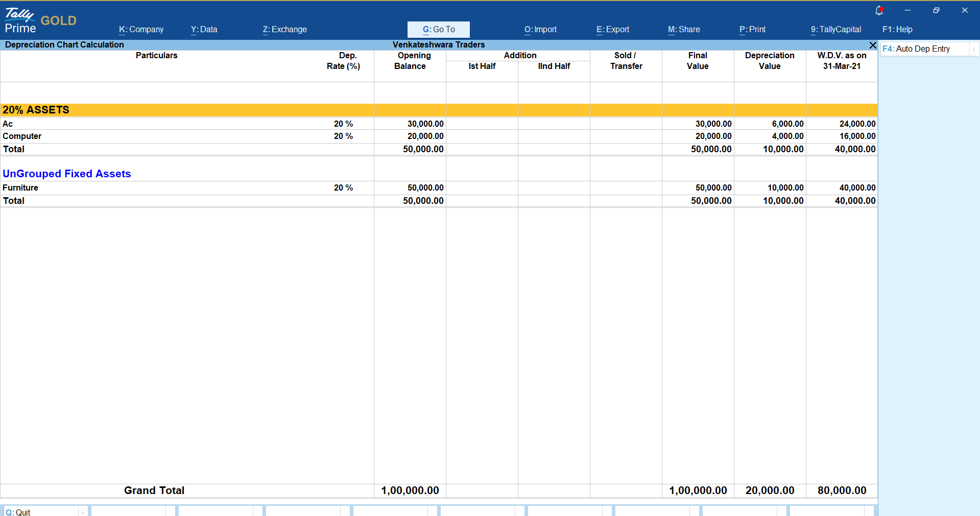Expand the caret next to Quit
Viewport: 980px width, 516px height.
(x=83, y=512)
